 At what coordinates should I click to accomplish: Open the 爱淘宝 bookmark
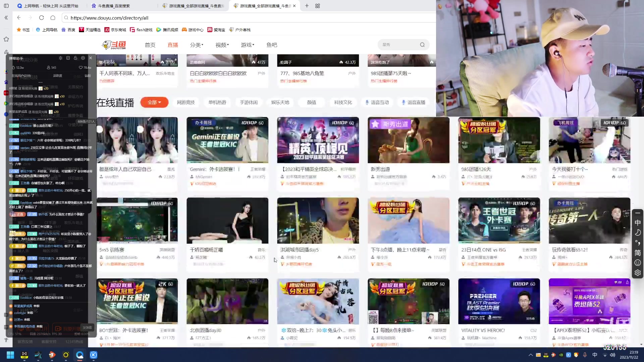point(216,30)
